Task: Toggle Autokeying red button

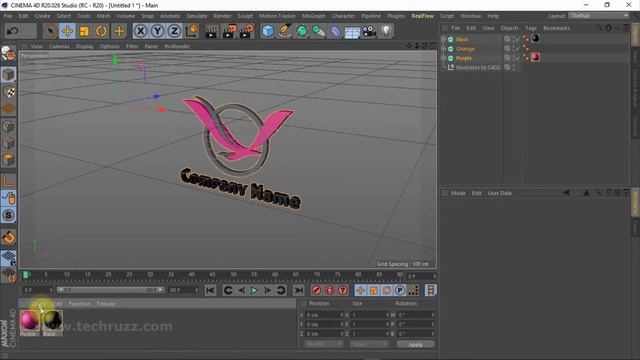Action: click(330, 290)
